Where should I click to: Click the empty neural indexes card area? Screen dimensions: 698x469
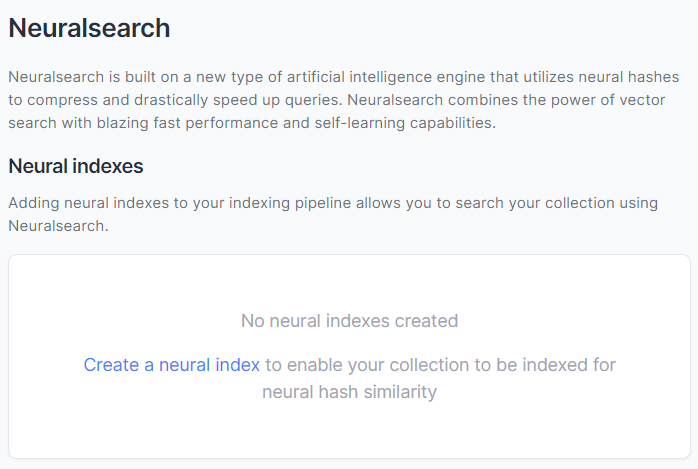coord(349,356)
